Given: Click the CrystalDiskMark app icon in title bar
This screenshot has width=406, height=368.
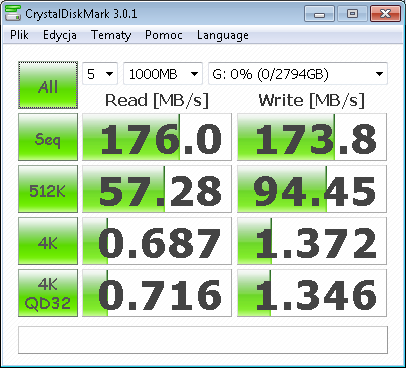Looking at the screenshot, I should point(13,13).
